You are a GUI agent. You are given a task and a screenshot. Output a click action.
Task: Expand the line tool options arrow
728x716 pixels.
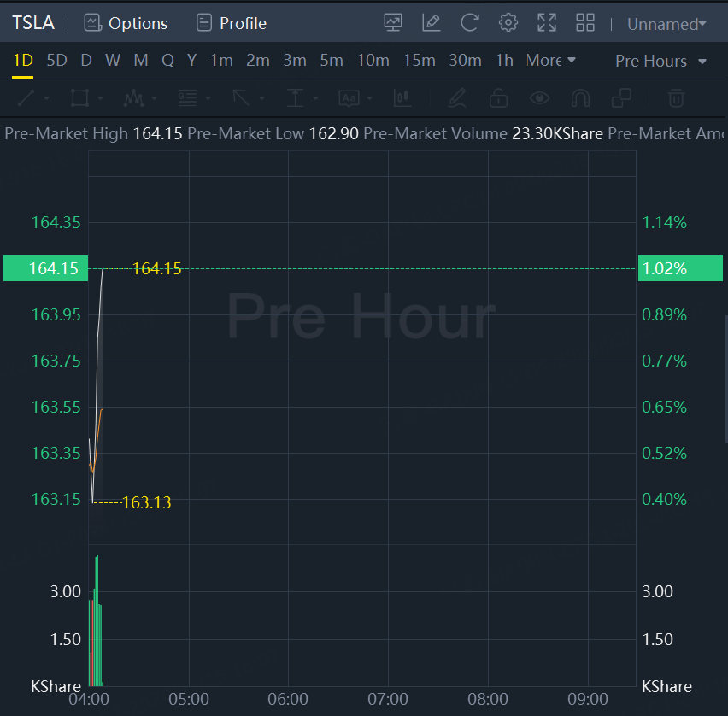pos(46,98)
